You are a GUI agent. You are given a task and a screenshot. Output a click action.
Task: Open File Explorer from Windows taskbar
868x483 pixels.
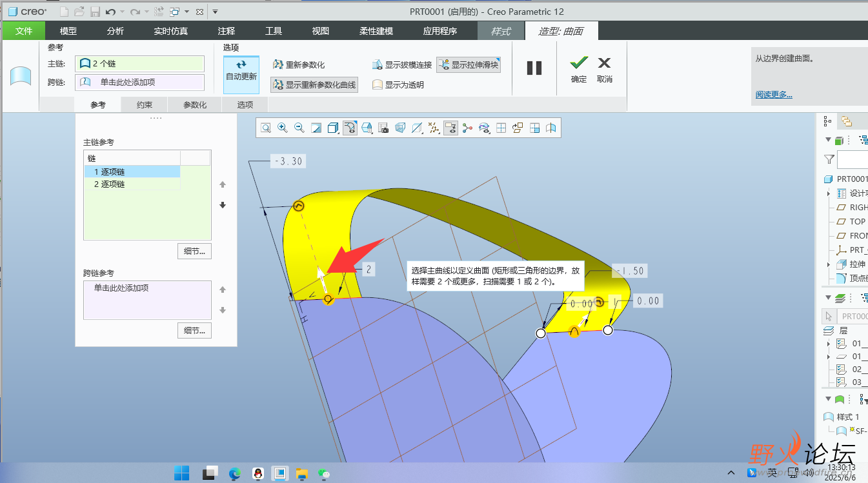[302, 473]
